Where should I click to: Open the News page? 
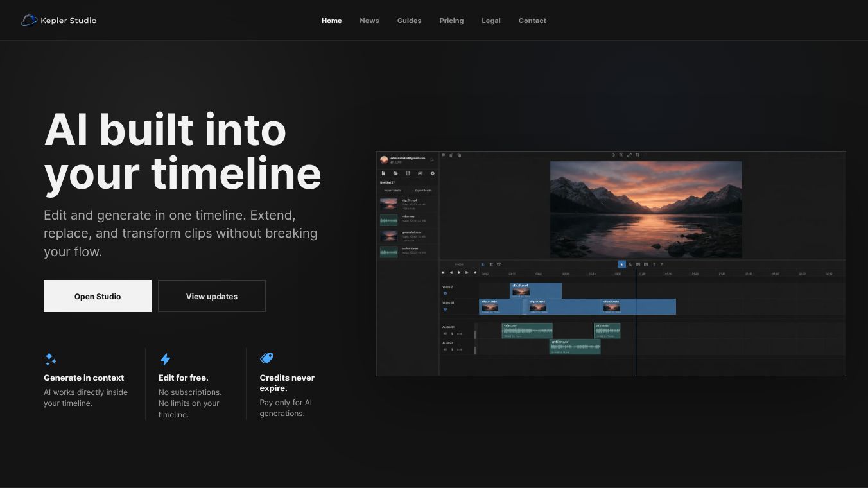point(369,21)
